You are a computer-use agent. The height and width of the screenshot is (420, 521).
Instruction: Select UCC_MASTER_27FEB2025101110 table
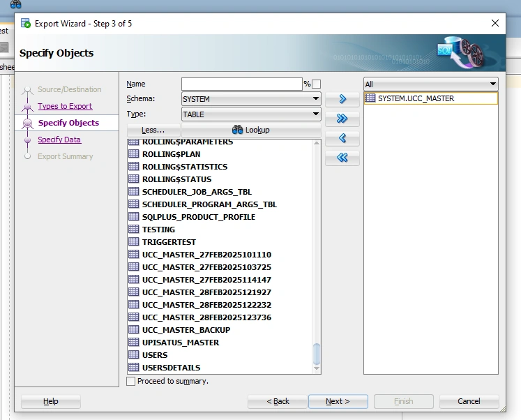pyautogui.click(x=206, y=255)
